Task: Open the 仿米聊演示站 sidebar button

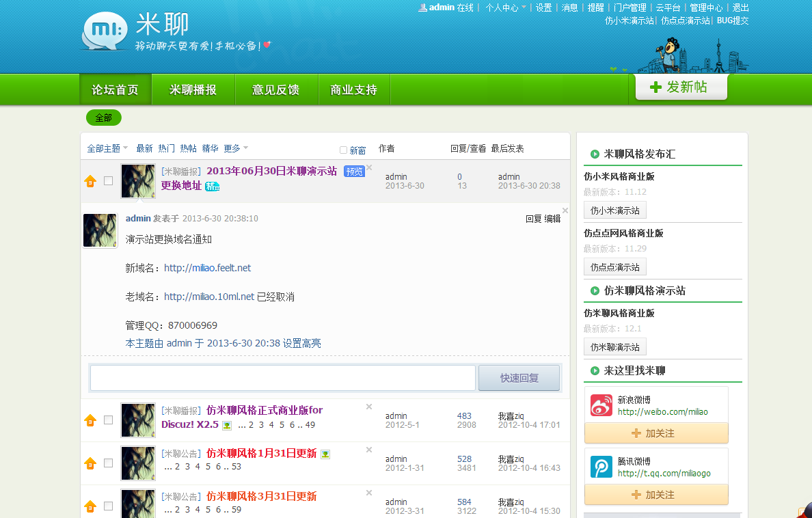Action: click(x=614, y=347)
